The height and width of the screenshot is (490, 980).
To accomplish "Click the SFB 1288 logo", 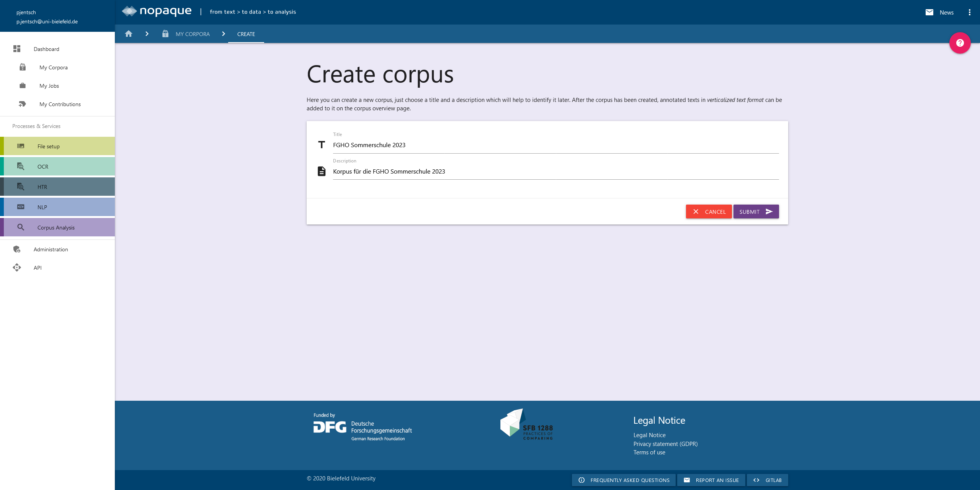I will pos(527,424).
